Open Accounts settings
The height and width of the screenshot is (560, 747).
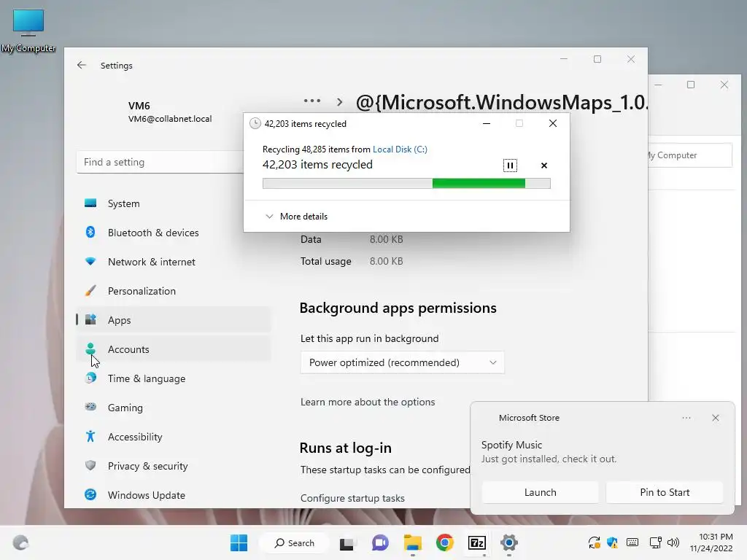pos(173,349)
